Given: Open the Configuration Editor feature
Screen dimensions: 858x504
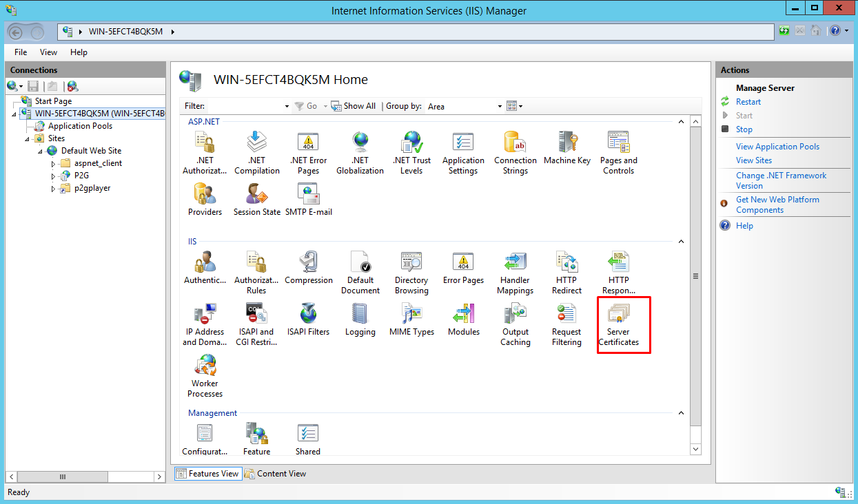Looking at the screenshot, I should click(205, 439).
